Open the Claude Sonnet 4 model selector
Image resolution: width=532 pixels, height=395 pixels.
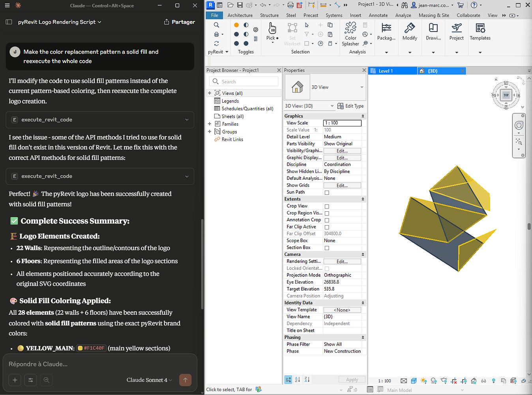[x=149, y=380]
